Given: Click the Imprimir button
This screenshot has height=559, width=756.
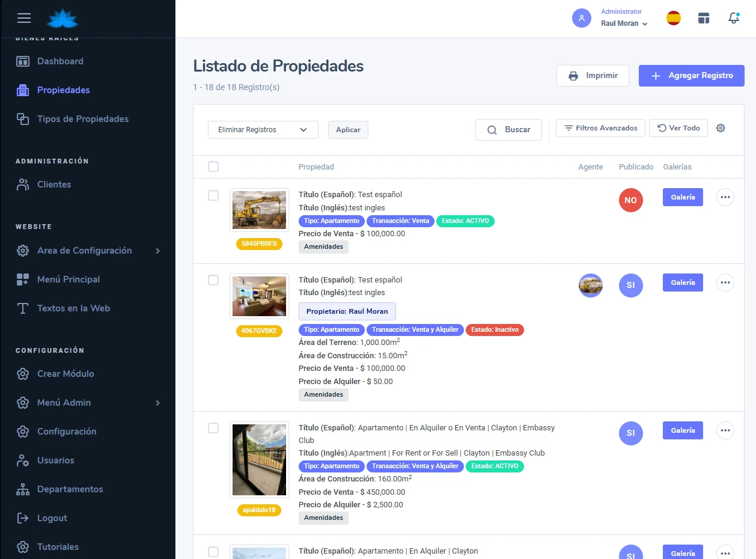Looking at the screenshot, I should click(x=593, y=76).
